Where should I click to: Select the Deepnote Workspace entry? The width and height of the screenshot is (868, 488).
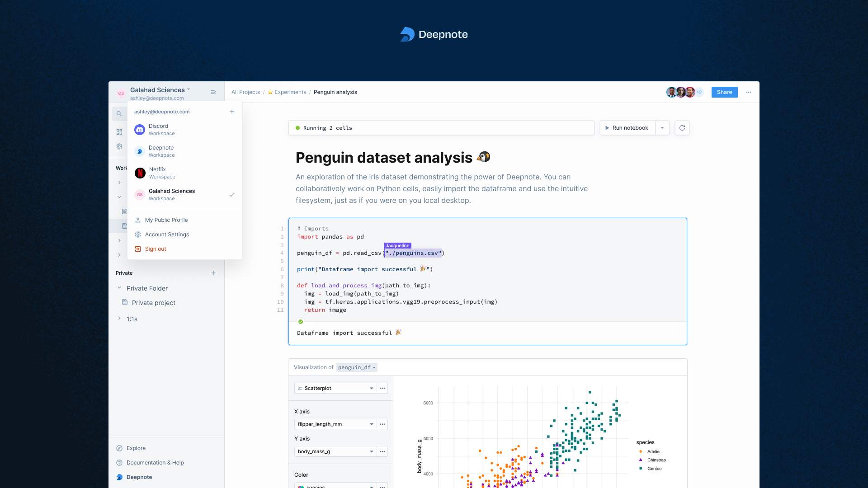coord(185,151)
